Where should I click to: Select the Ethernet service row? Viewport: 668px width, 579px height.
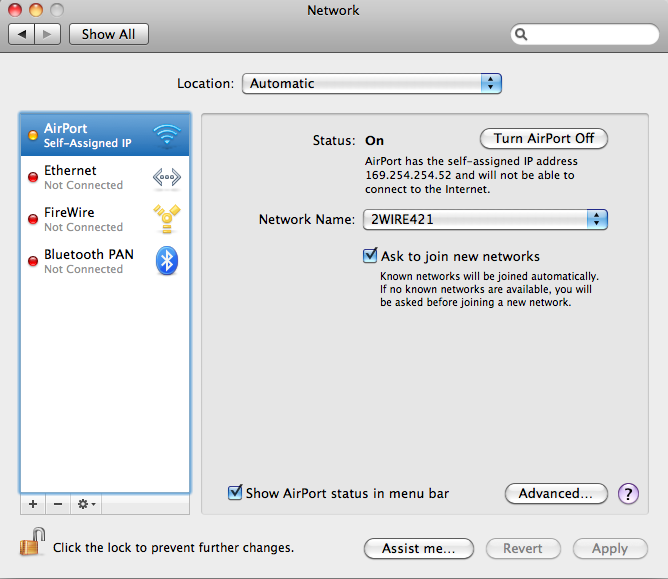coord(105,177)
